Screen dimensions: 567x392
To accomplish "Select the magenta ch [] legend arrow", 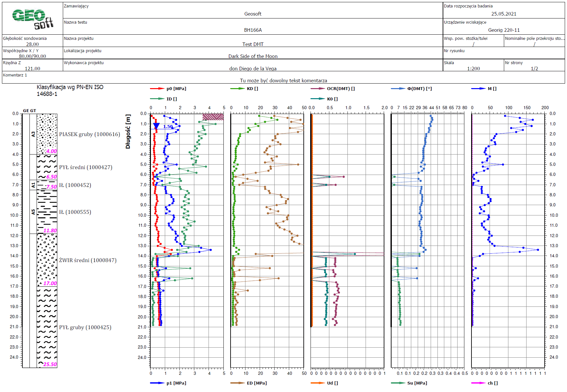I will (478, 383).
